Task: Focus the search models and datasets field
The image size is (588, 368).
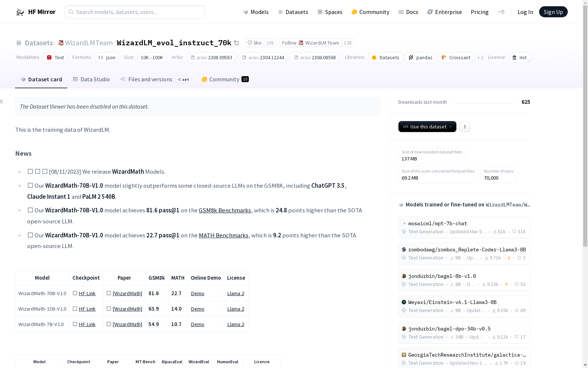Action: 135,12
